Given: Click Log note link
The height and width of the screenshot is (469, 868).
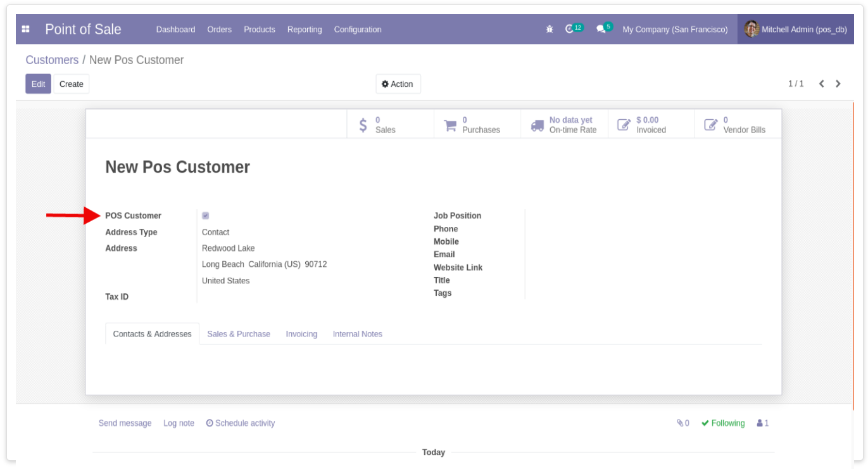Looking at the screenshot, I should tap(179, 423).
